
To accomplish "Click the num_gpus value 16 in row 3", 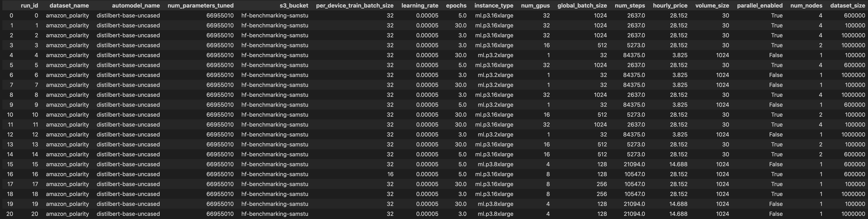I will [546, 45].
